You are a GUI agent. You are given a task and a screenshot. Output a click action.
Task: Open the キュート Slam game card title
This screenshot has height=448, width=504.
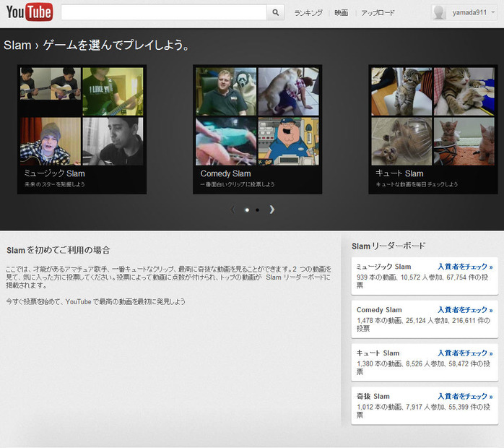tap(399, 173)
